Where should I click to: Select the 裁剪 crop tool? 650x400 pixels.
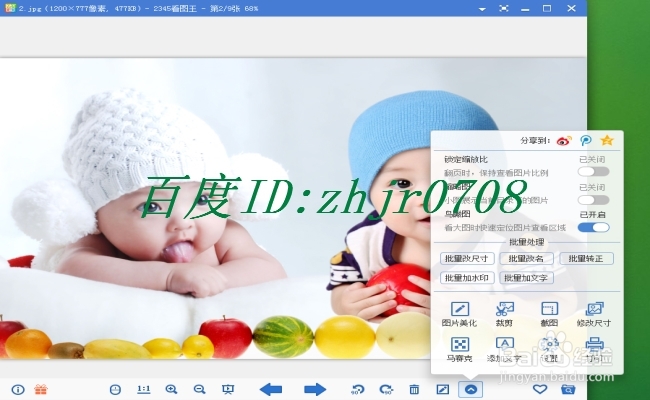click(x=504, y=314)
